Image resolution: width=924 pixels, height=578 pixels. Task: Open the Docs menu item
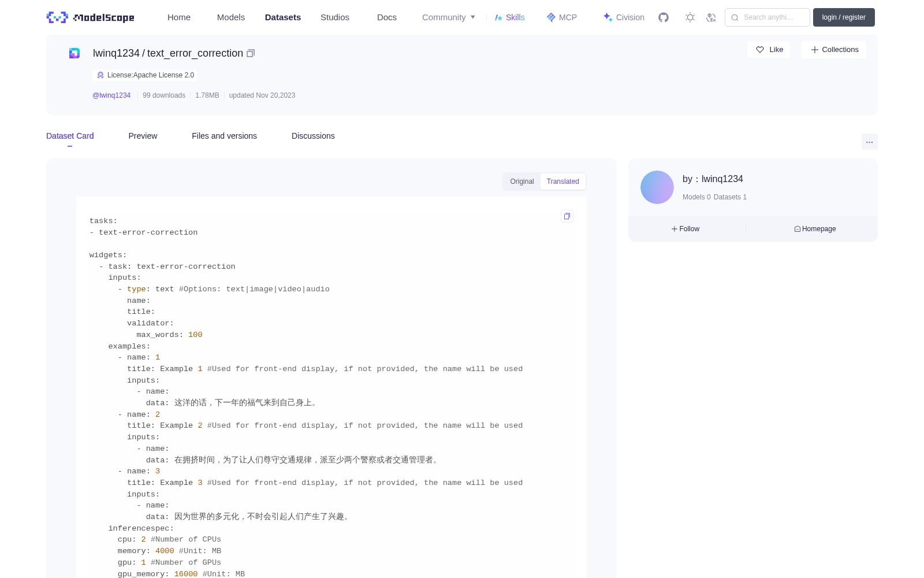point(387,17)
